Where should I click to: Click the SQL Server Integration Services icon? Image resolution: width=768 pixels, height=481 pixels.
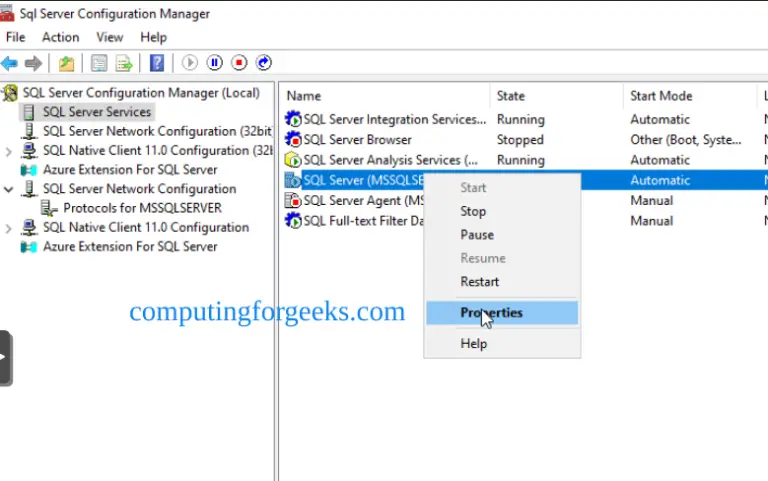[293, 120]
